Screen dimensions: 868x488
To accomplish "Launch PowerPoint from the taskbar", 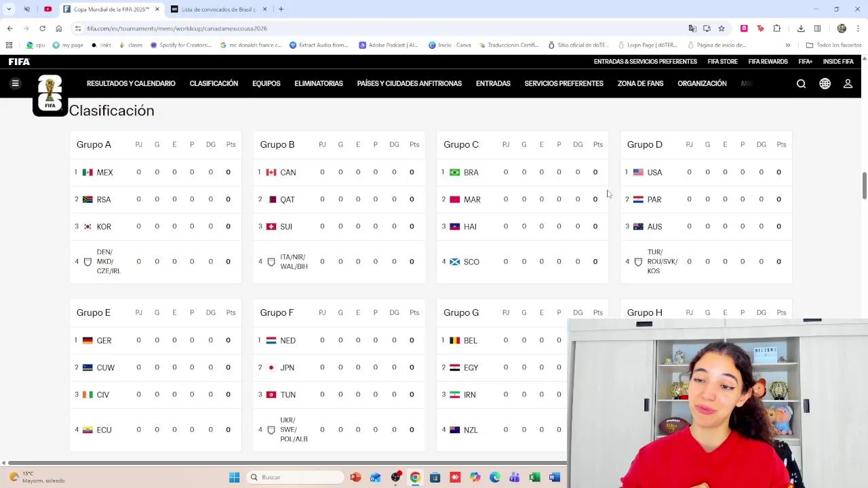I will pyautogui.click(x=355, y=477).
